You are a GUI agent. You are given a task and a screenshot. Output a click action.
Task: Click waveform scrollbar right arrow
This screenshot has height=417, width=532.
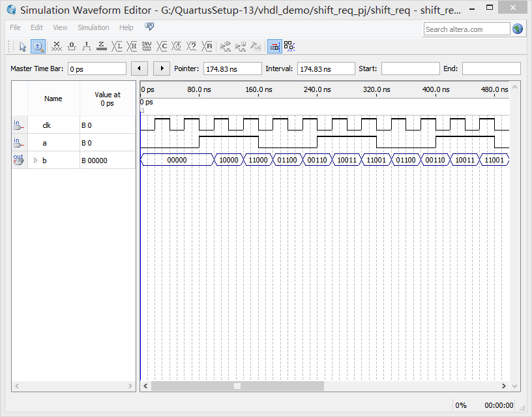click(504, 386)
